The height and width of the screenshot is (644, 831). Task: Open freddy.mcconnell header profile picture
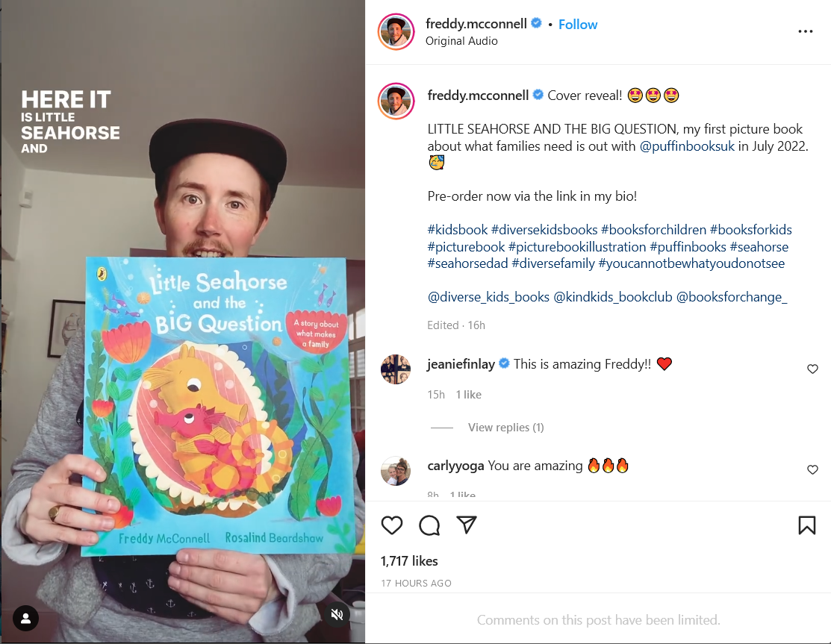[x=396, y=32]
